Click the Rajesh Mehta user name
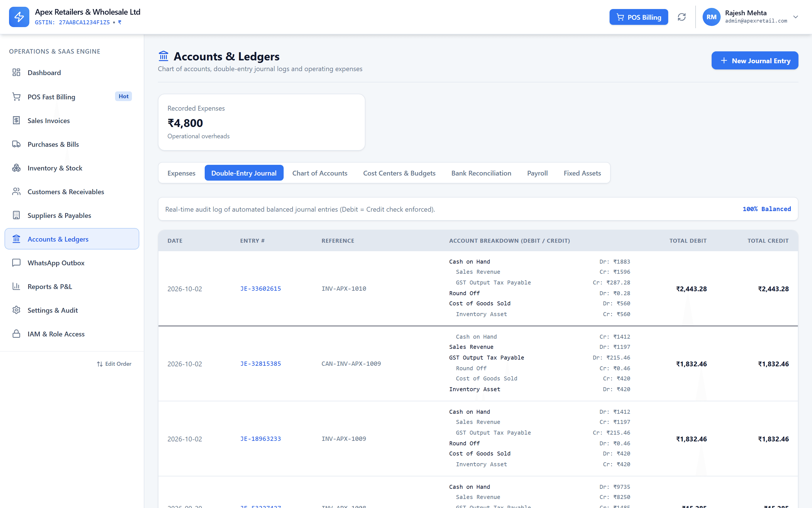The width and height of the screenshot is (812, 508). point(745,13)
